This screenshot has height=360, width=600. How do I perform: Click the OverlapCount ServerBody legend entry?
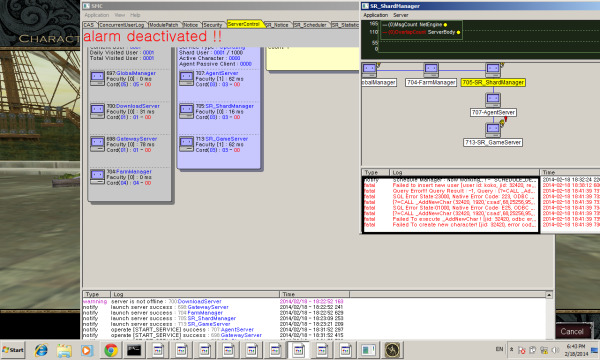tap(421, 32)
